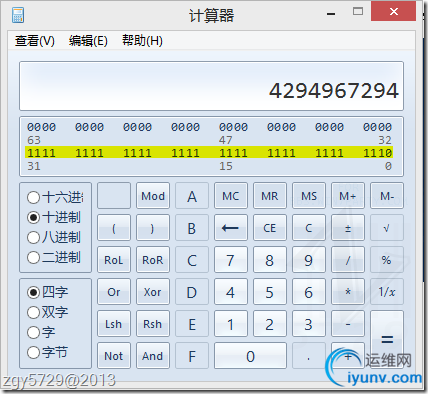Click the hex digit E key

(192, 324)
